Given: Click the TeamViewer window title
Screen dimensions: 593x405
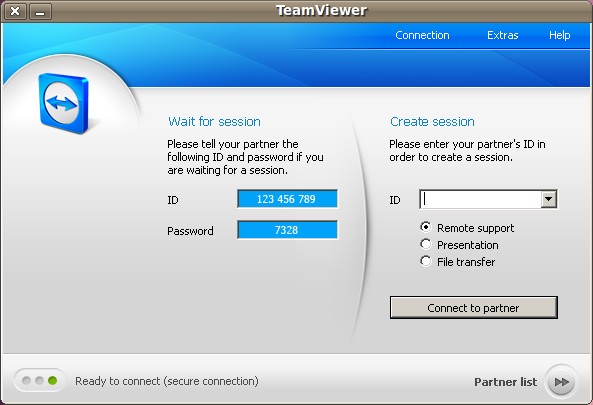Looking at the screenshot, I should pos(321,10).
